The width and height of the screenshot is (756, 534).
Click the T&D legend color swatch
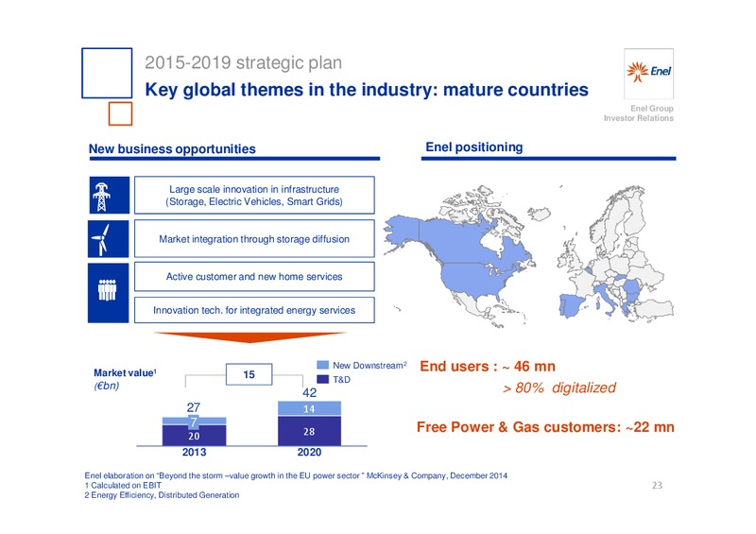(x=322, y=380)
